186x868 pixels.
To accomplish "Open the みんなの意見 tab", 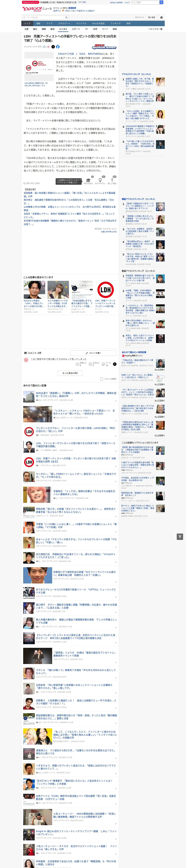I will tap(98, 24).
